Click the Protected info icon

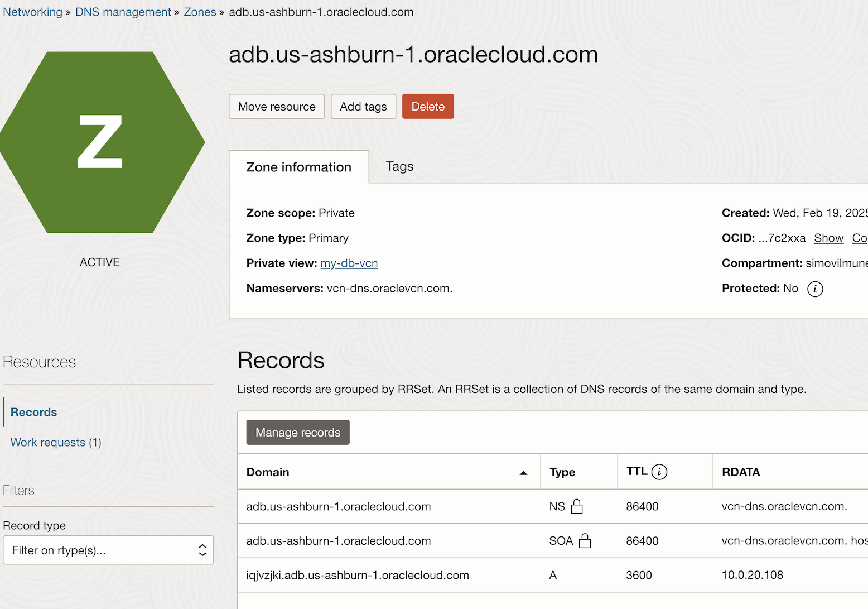(815, 289)
